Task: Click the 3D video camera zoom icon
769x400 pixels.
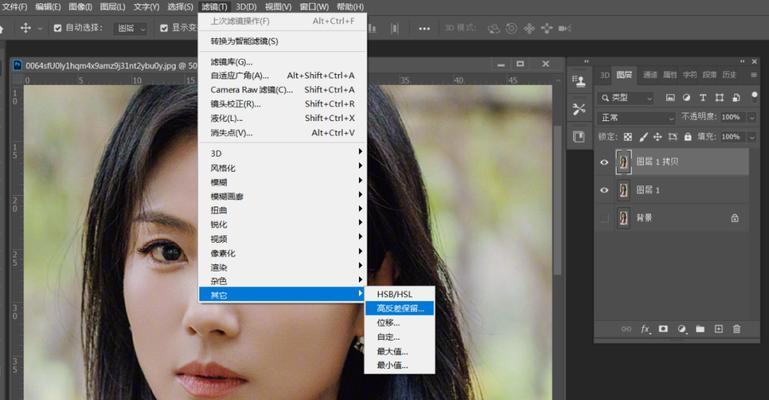Action: coord(564,28)
